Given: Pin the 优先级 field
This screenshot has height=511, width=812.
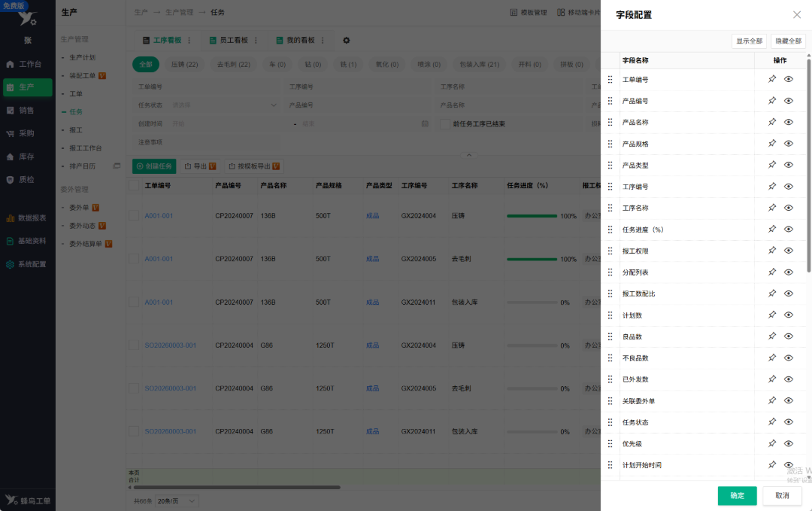Looking at the screenshot, I should click(771, 443).
